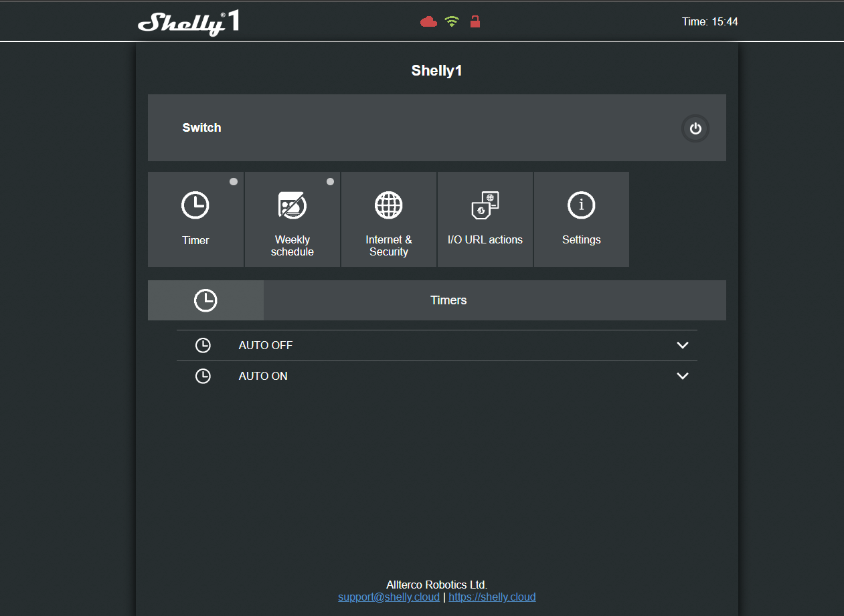Expand the AUTO ON chevron

(683, 376)
